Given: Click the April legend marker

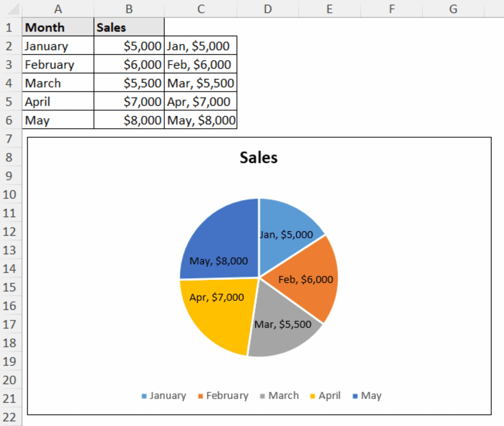Looking at the screenshot, I should [312, 396].
